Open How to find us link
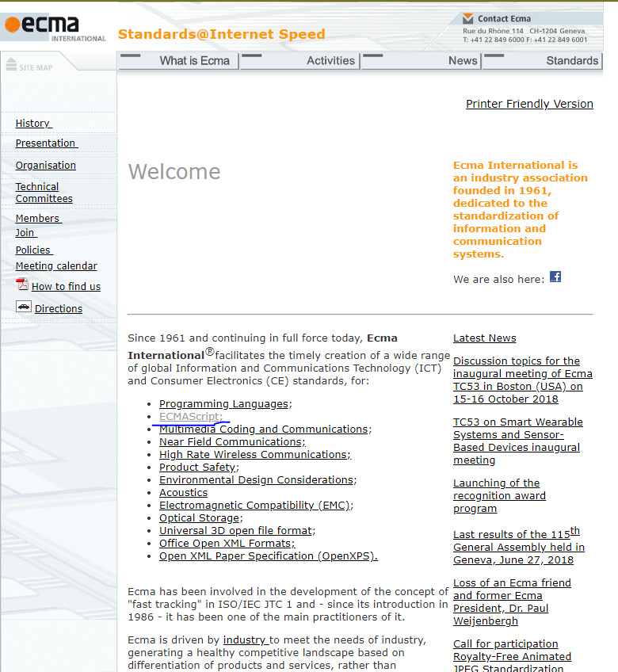This screenshot has width=618, height=672. pos(66,286)
